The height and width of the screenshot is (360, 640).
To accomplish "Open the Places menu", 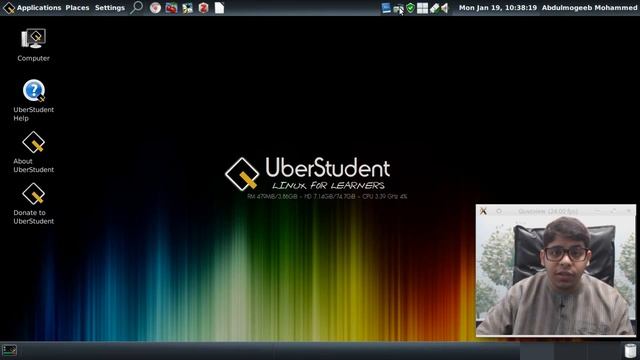I will coord(77,8).
